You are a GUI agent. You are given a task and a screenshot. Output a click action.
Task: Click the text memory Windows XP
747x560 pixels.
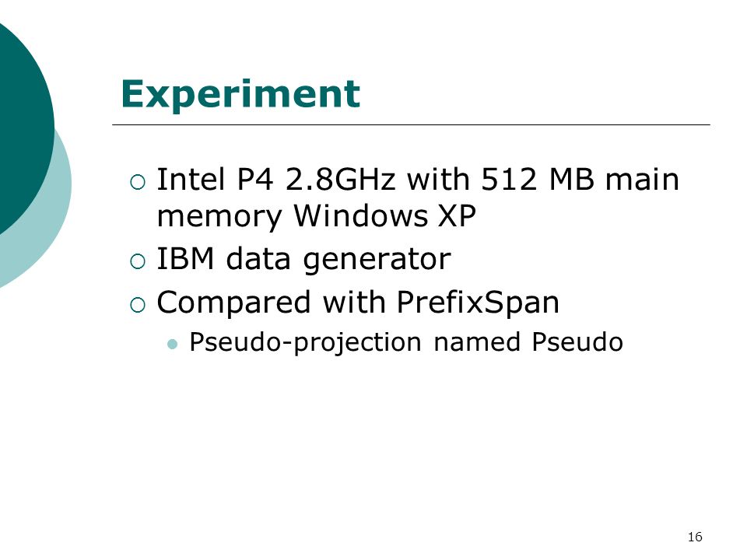(317, 217)
